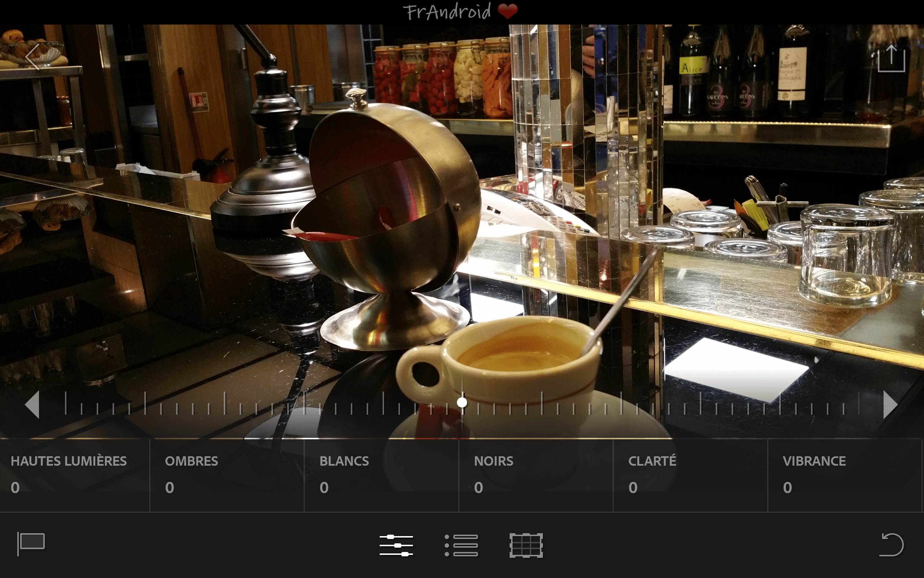Select the Hautes Lumières adjustment
Viewport: 924px width, 578px height.
[x=75, y=475]
